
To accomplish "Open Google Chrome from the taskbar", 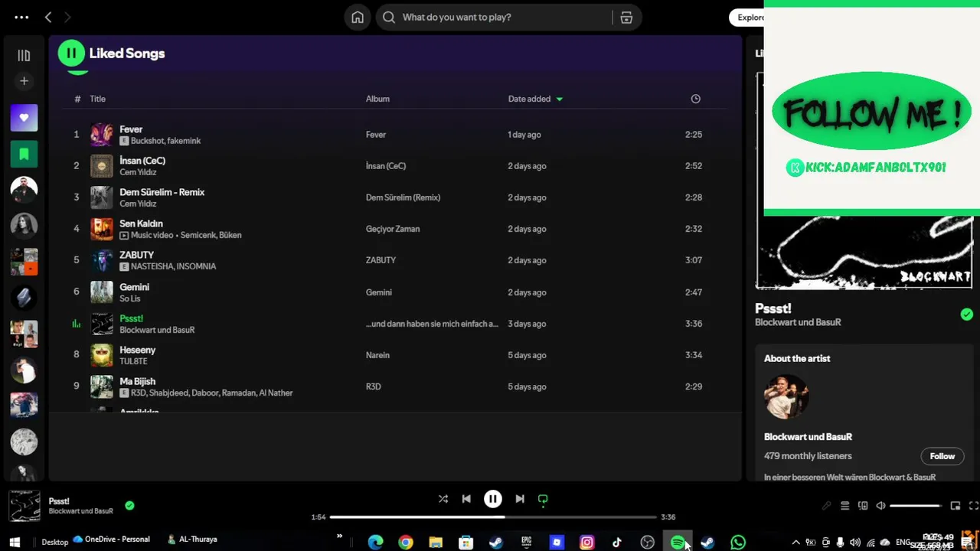I will point(406,543).
